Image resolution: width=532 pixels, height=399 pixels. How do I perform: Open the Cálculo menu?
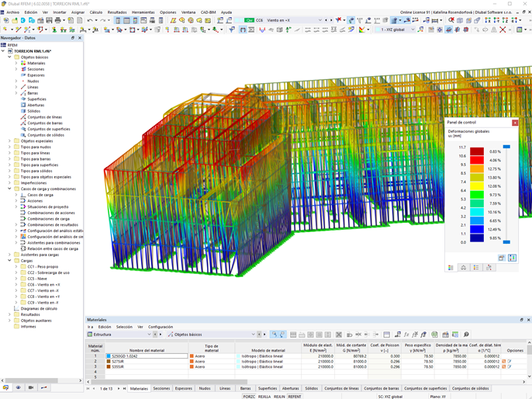click(x=95, y=12)
